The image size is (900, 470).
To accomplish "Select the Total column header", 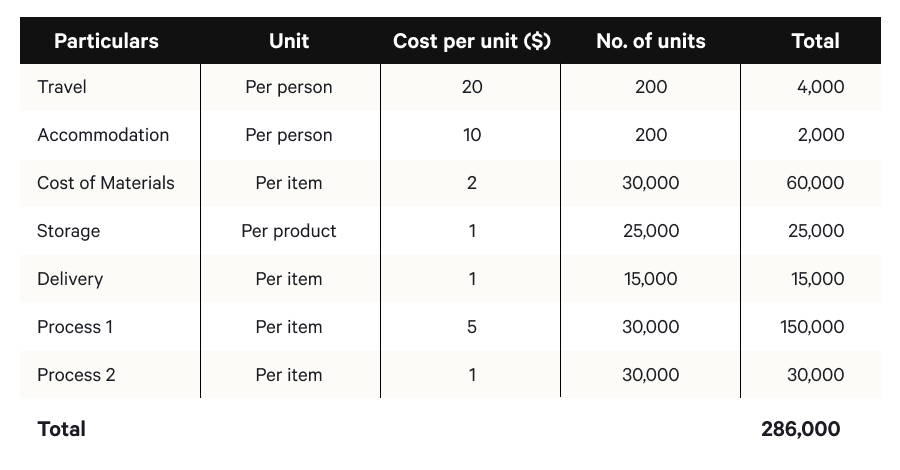I will coord(815,41).
